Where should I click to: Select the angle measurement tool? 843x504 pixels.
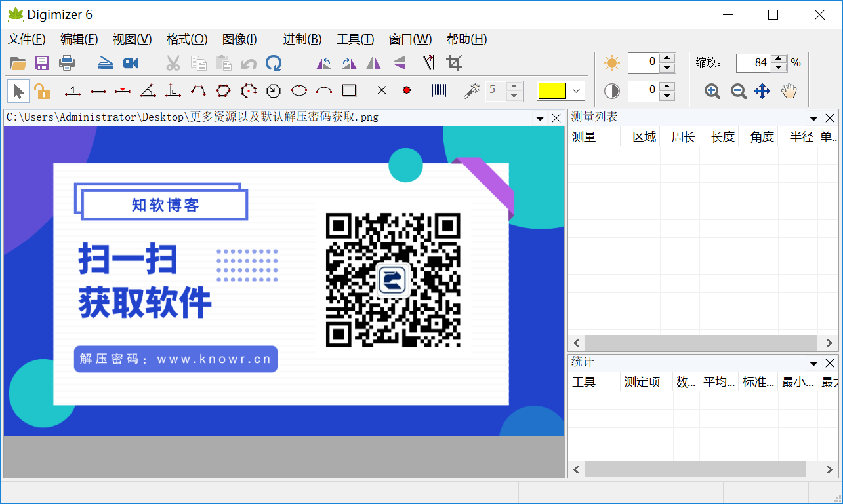(148, 90)
